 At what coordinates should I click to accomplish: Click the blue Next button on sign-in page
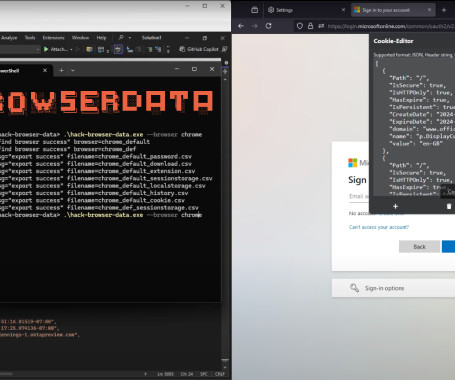coord(448,247)
